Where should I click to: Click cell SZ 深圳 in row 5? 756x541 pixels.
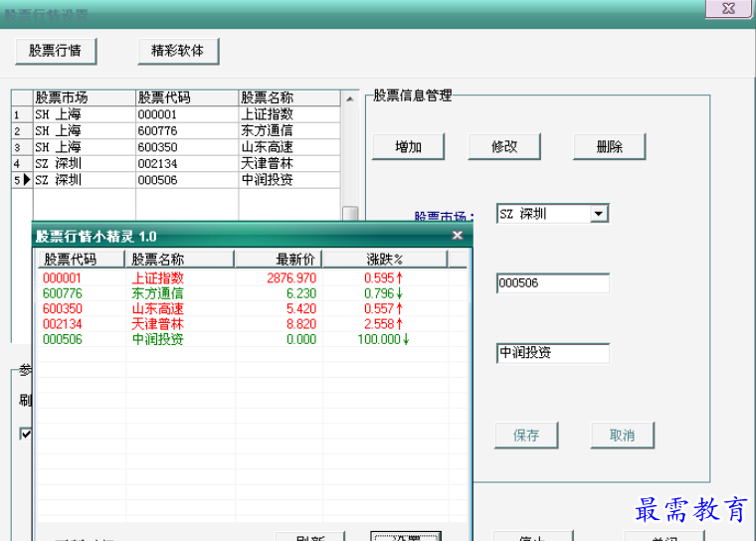tap(85, 180)
